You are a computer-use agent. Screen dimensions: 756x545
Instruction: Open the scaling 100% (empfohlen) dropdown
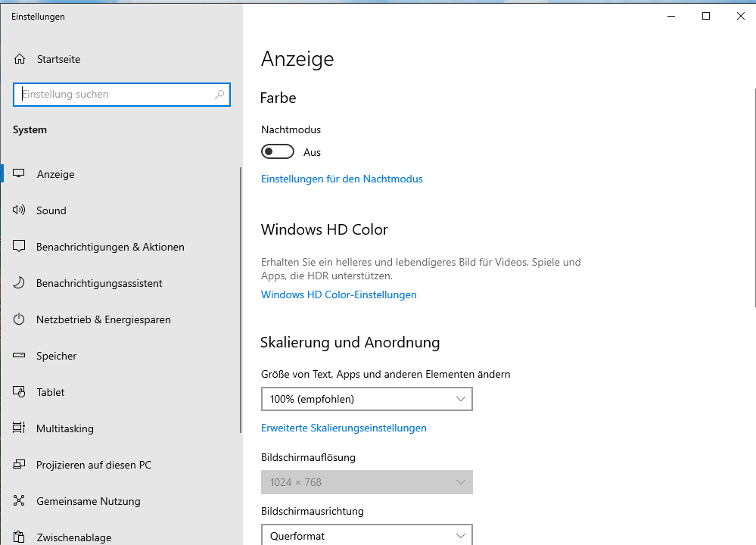point(366,399)
